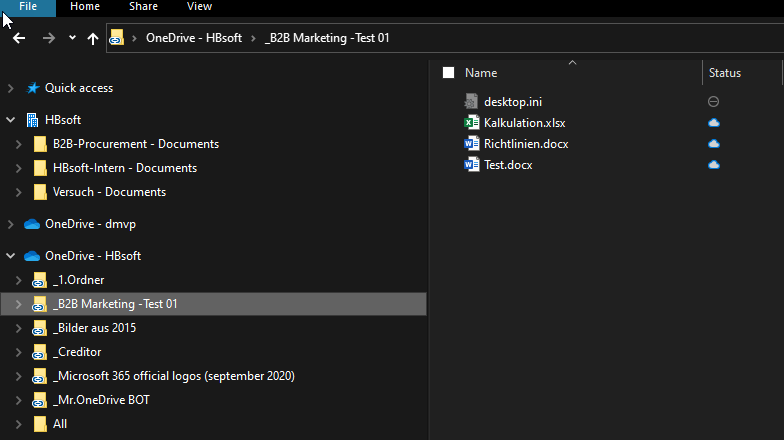Sort files by the Status column header

click(x=725, y=73)
